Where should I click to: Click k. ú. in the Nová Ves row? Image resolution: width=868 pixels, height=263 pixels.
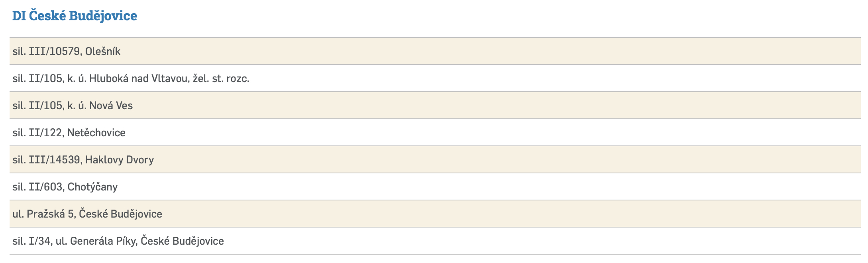tap(76, 106)
